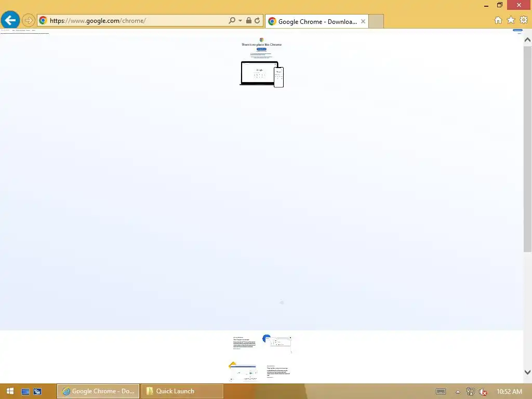Click the laptop and phone hero image
532x399 pixels.
(262, 74)
